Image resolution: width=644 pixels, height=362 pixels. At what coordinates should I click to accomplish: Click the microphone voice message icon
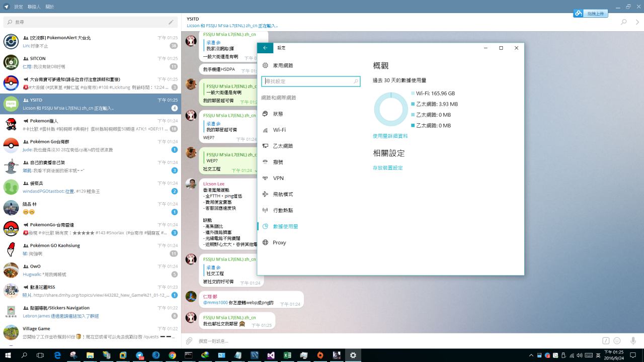[x=633, y=341]
